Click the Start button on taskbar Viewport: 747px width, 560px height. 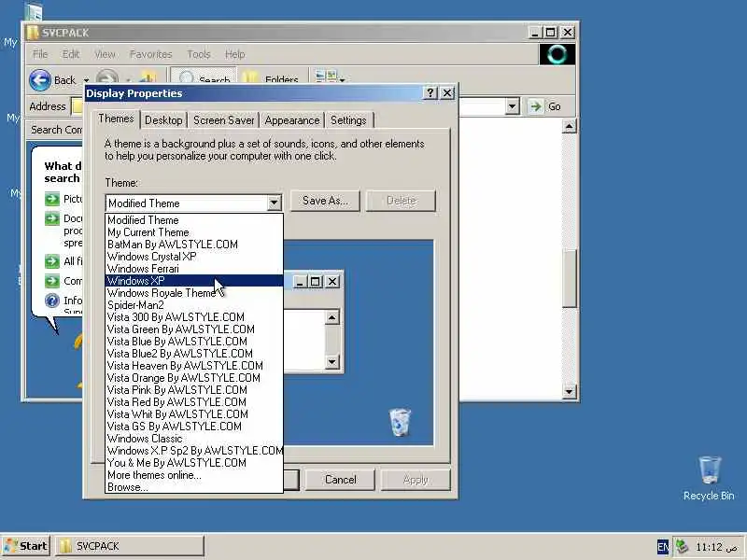pos(26,546)
